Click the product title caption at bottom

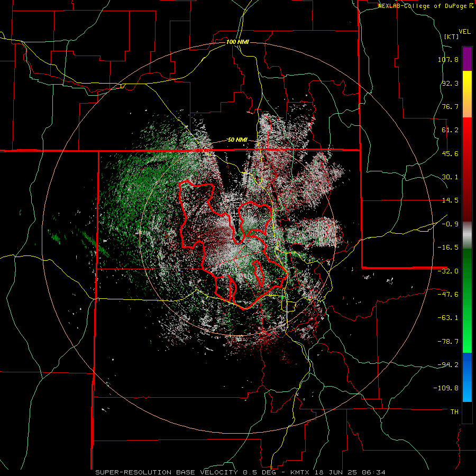241,472
